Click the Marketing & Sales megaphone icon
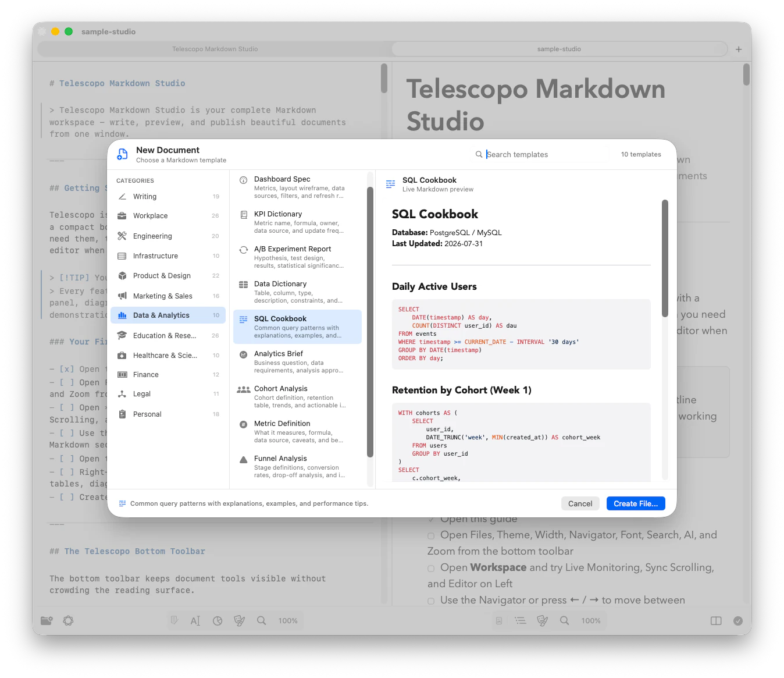 pos(122,296)
